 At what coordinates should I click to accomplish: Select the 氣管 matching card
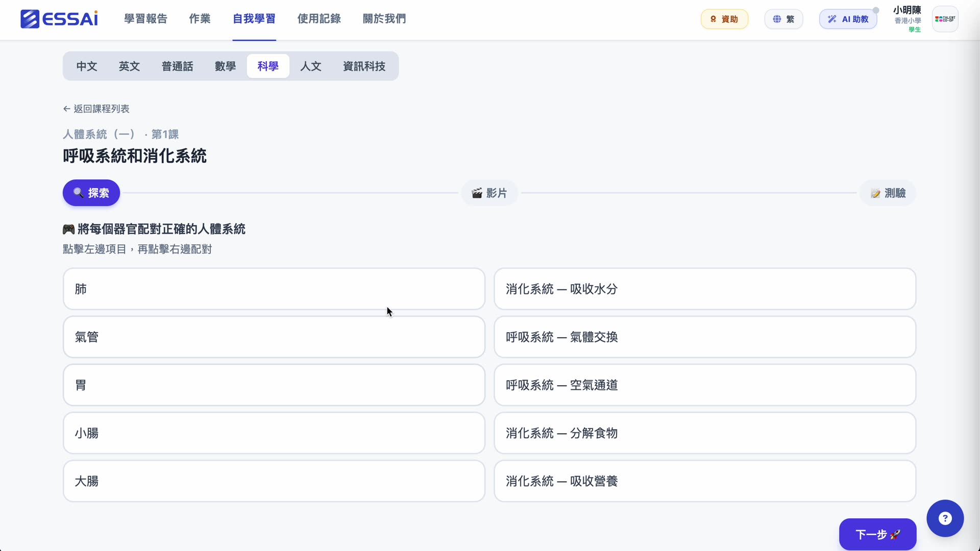point(274,337)
